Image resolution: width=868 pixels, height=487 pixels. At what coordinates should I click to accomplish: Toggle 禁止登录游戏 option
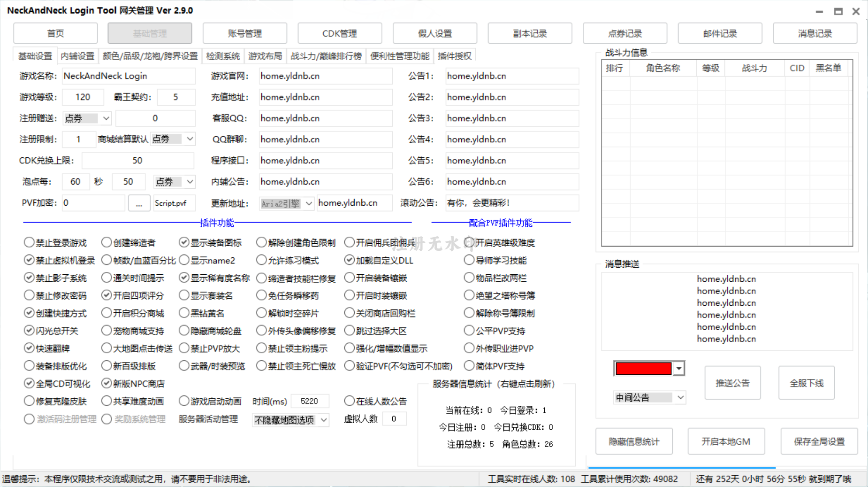pyautogui.click(x=55, y=242)
